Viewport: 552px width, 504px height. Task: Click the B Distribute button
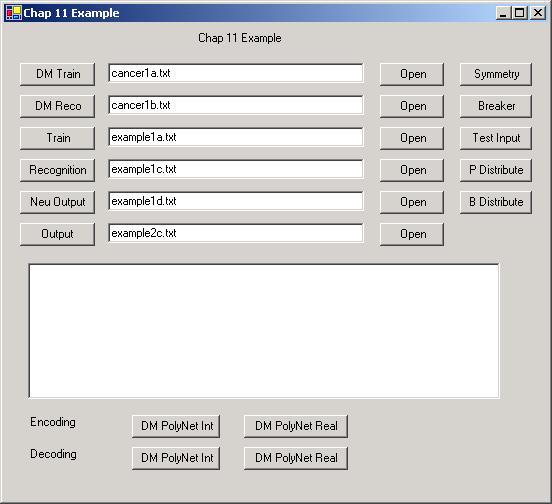[496, 202]
